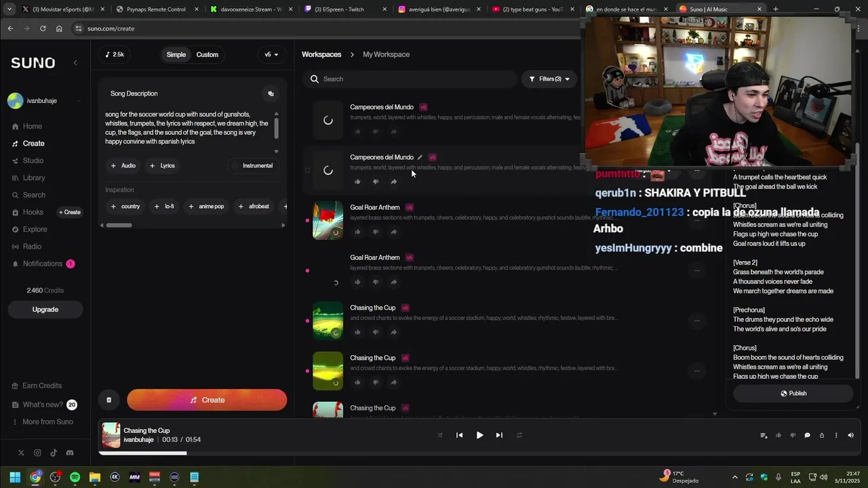Screen dimensions: 868x488
Task: Toggle the Instrumental switch
Action: pyautogui.click(x=252, y=165)
